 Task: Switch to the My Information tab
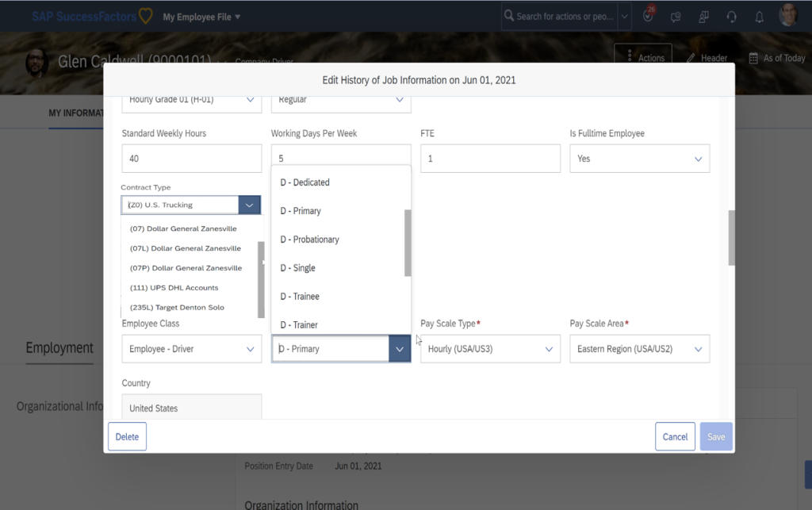pos(76,113)
